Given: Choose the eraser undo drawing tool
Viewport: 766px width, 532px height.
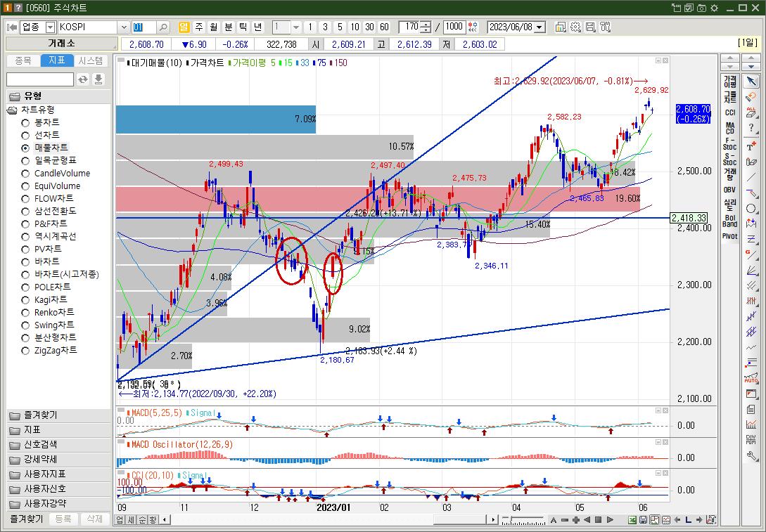Looking at the screenshot, I should [x=751, y=97].
